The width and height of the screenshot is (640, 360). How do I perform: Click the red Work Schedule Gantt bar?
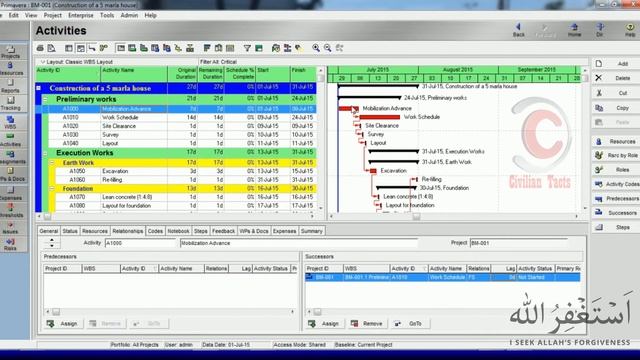(380, 117)
